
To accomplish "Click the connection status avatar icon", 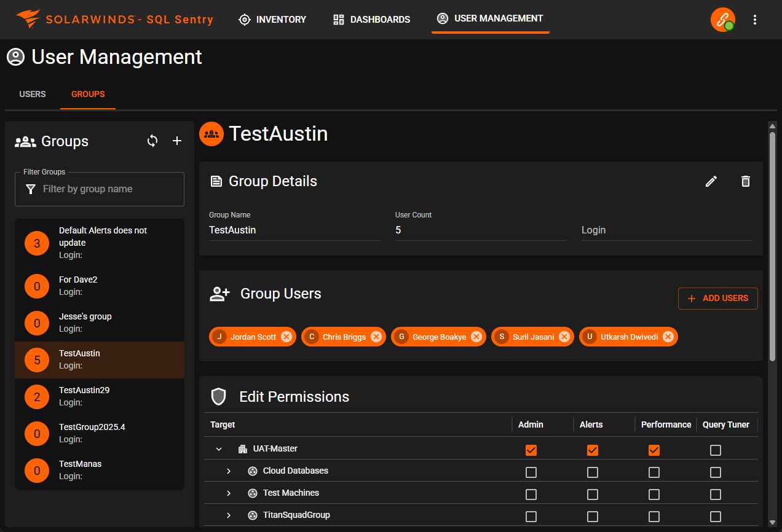I will click(722, 20).
